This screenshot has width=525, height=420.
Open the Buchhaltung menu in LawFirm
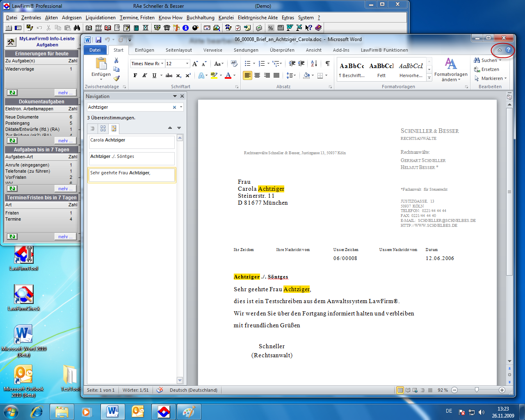200,18
